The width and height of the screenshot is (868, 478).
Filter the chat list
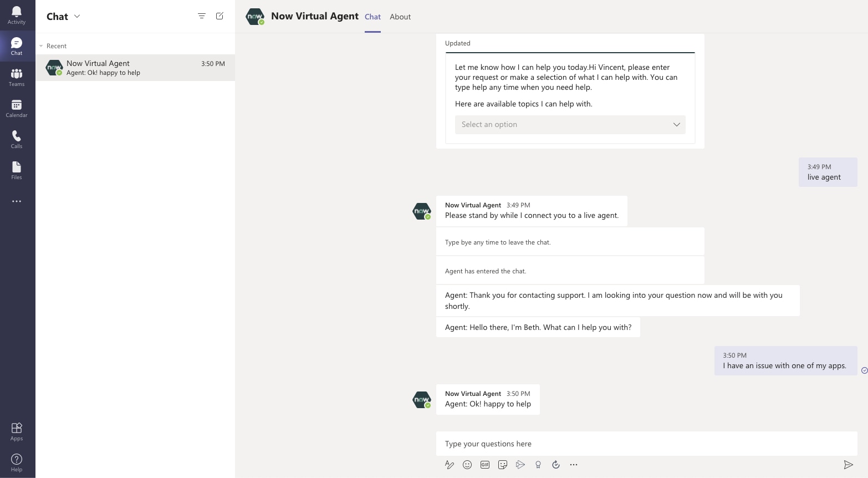(202, 16)
